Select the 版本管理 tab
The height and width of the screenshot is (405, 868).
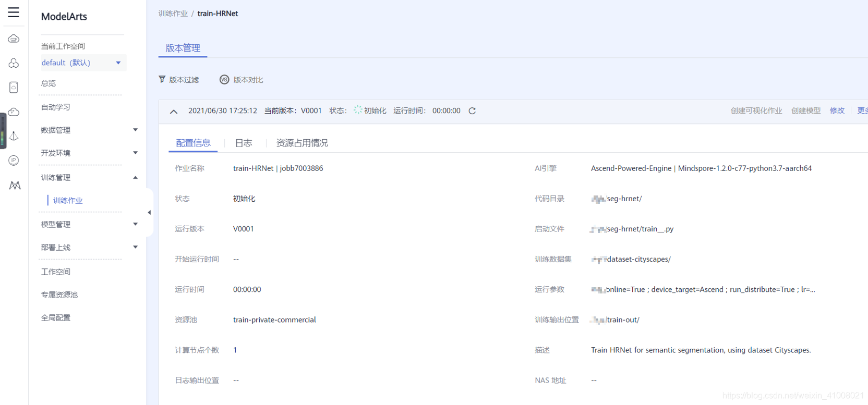pos(183,48)
